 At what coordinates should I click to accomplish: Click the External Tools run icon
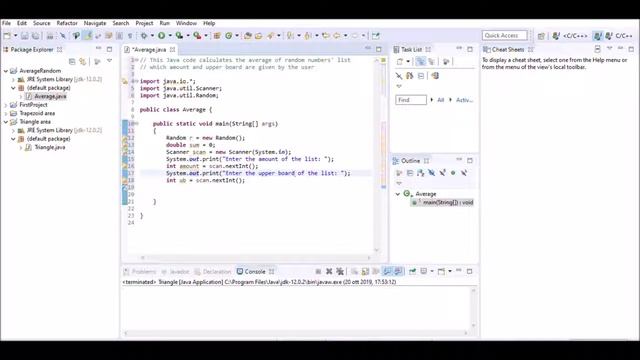197,36
